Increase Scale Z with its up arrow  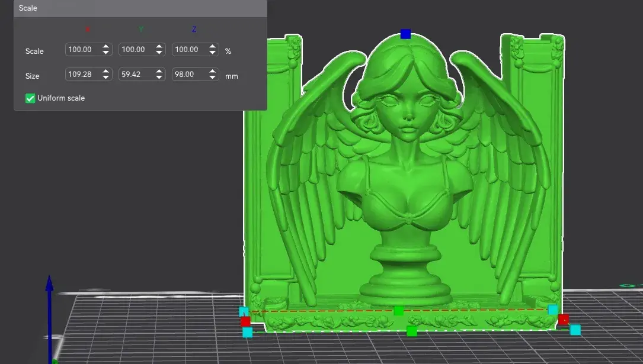[x=212, y=46]
